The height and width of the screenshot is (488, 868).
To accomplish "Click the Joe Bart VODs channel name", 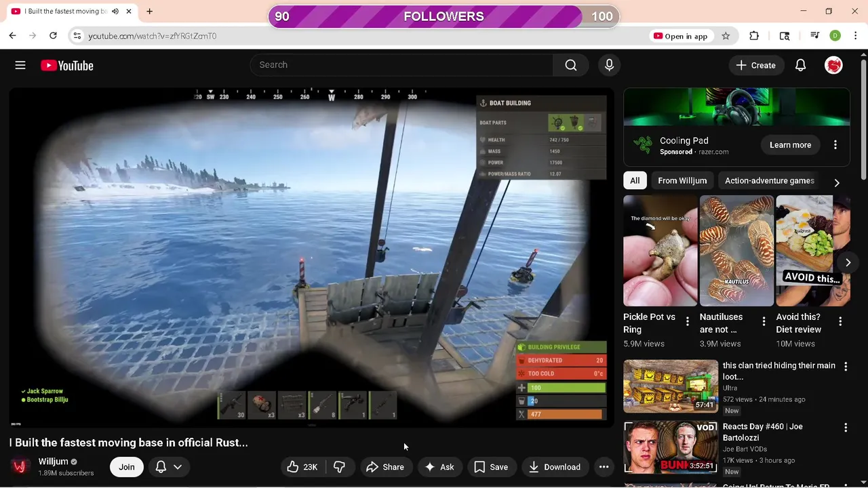I will coord(746,449).
